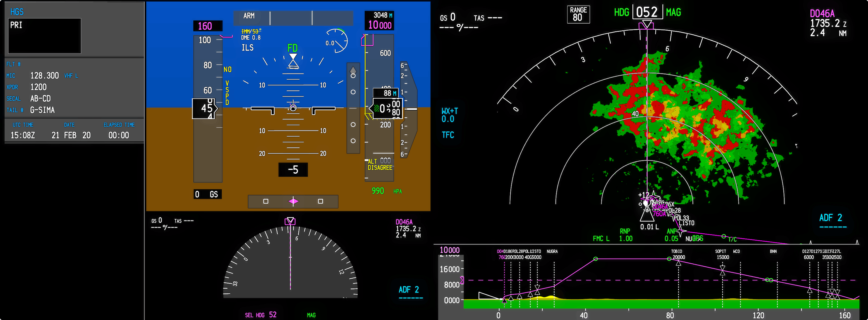Click the bank angle pointer triangle

[293, 58]
